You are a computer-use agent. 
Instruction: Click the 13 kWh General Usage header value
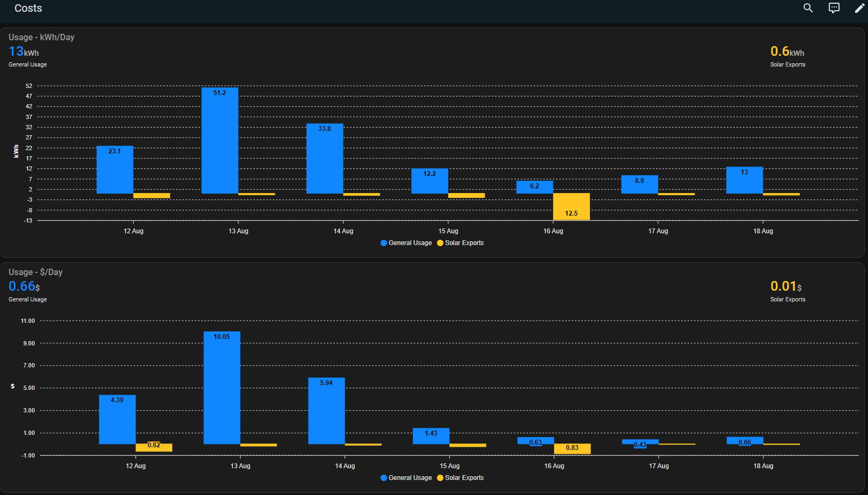click(24, 51)
